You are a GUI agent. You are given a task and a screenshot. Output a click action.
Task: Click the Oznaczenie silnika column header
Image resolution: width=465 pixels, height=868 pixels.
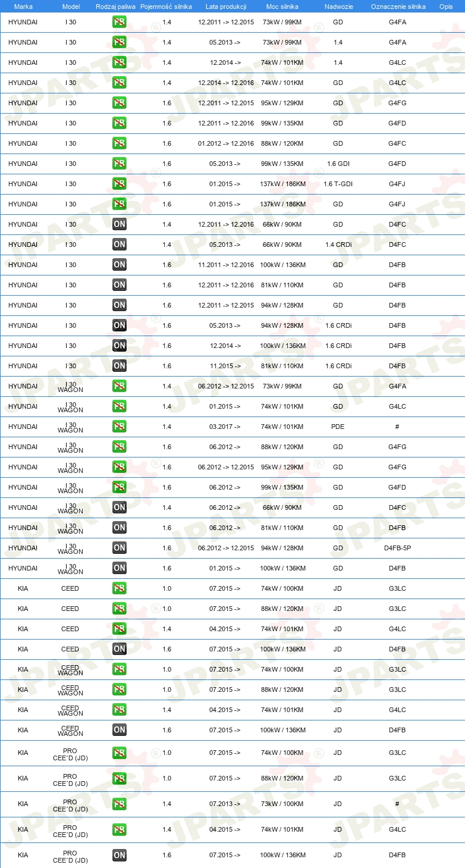398,7
